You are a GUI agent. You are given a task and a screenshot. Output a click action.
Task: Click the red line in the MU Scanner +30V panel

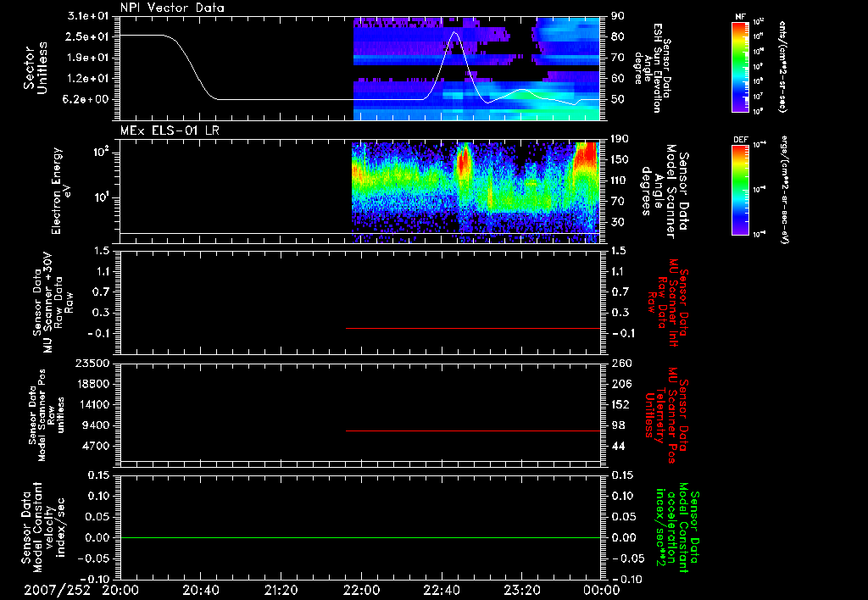coord(473,328)
